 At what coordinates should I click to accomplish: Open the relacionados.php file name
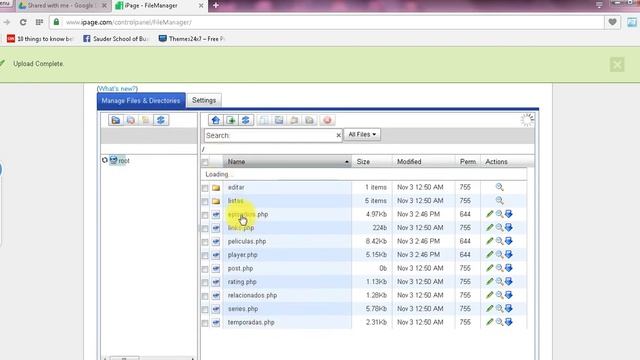[x=252, y=295]
